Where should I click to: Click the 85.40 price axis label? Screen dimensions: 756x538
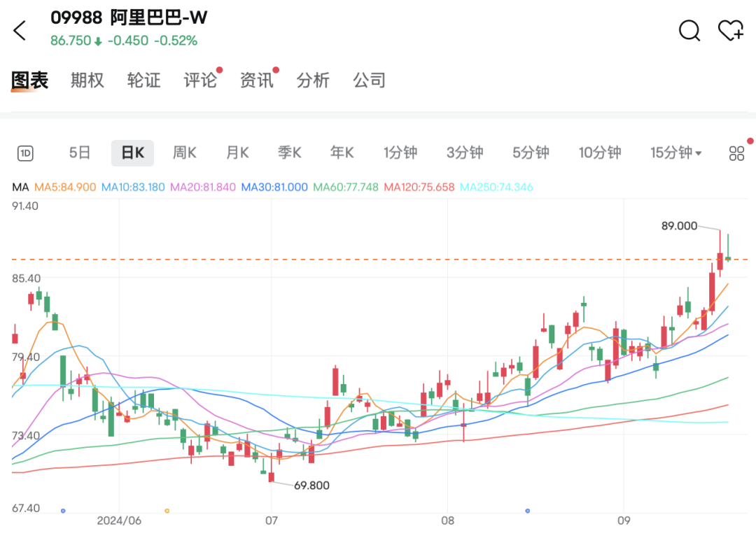click(x=26, y=278)
